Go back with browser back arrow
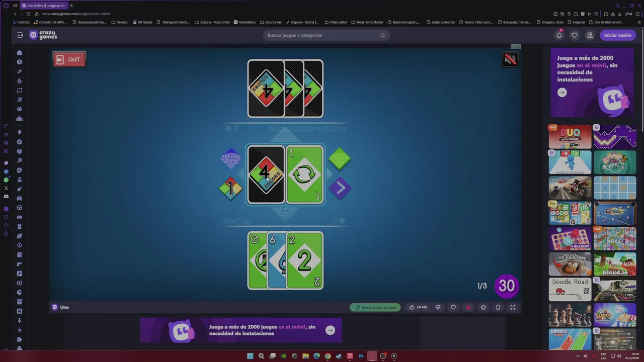Image resolution: width=644 pixels, height=362 pixels. tap(15, 14)
